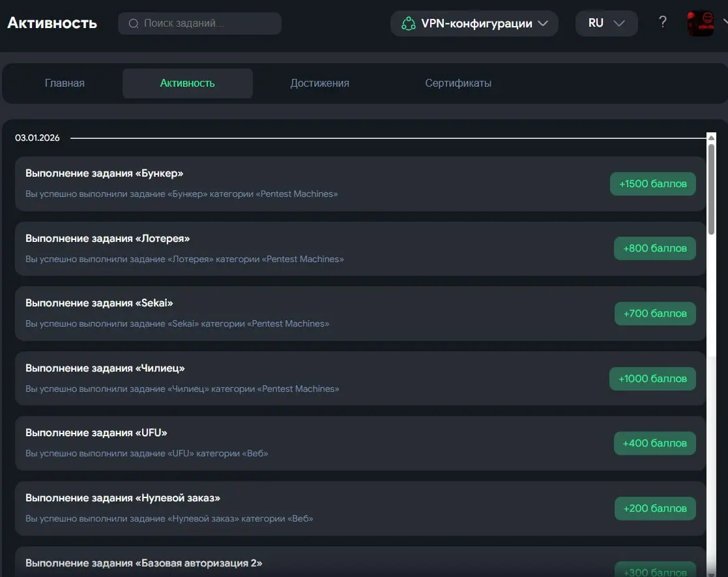Screen dimensions: 728x577
Task: Click the VPN network icon
Action: point(408,23)
